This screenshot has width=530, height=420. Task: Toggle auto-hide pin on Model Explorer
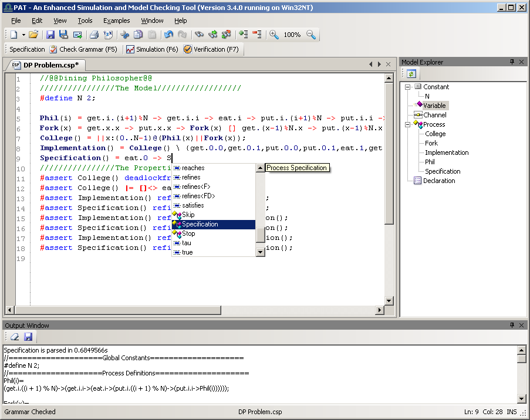[512, 62]
